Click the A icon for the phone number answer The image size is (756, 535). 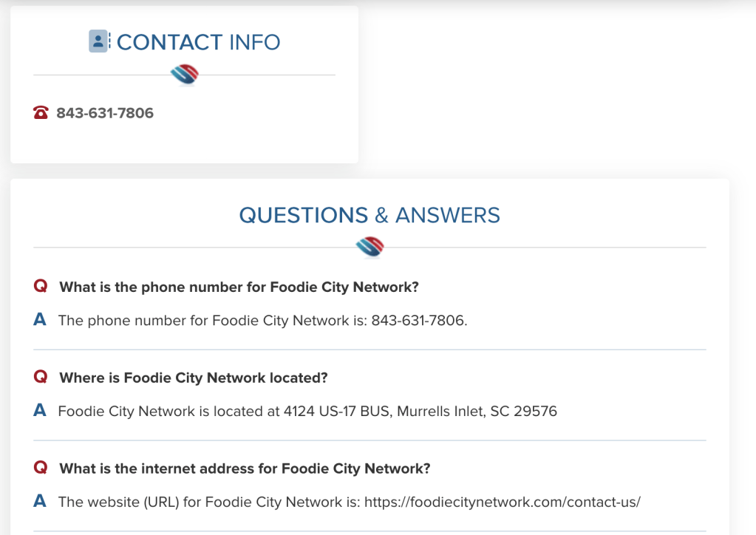pyautogui.click(x=41, y=320)
